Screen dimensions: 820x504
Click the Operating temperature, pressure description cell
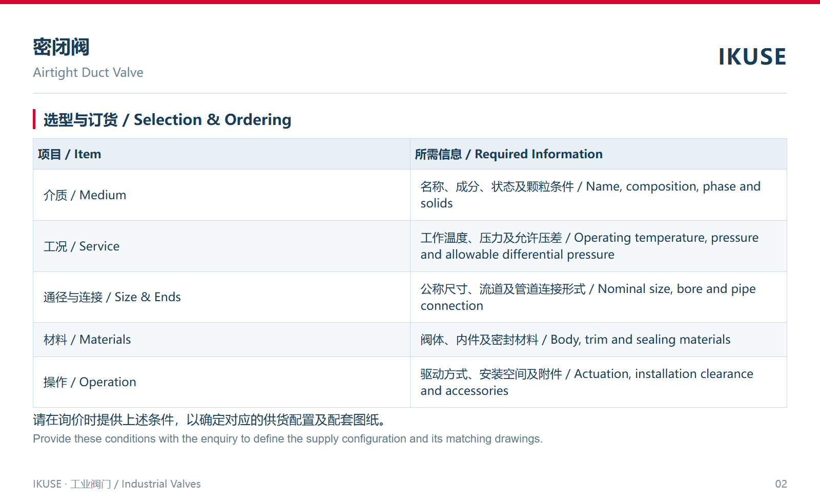599,246
